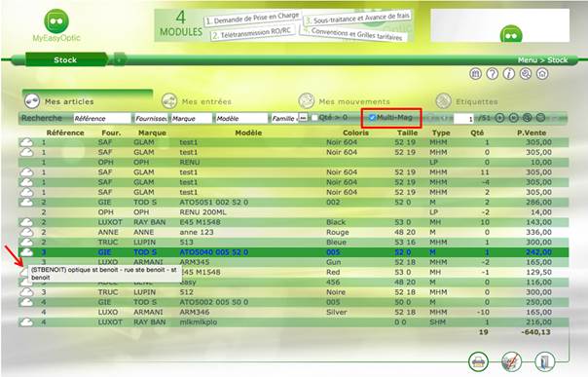Click the printer icon at bottom
The image size is (588, 377).
click(x=478, y=362)
